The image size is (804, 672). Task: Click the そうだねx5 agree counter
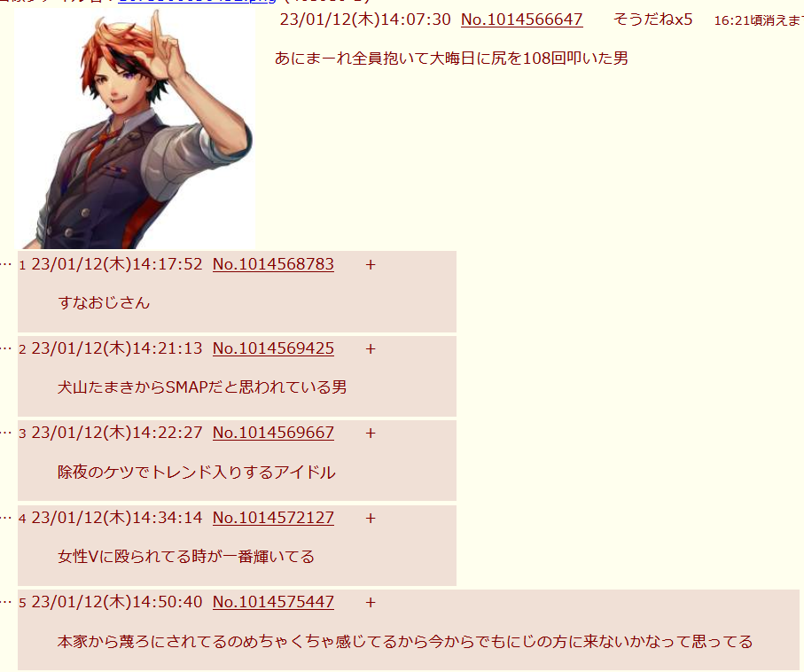pyautogui.click(x=652, y=20)
